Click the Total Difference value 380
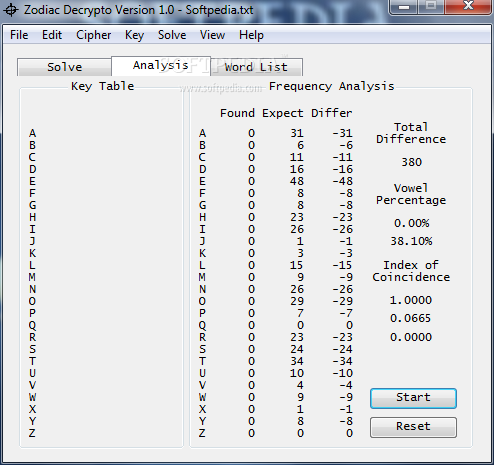 411,162
